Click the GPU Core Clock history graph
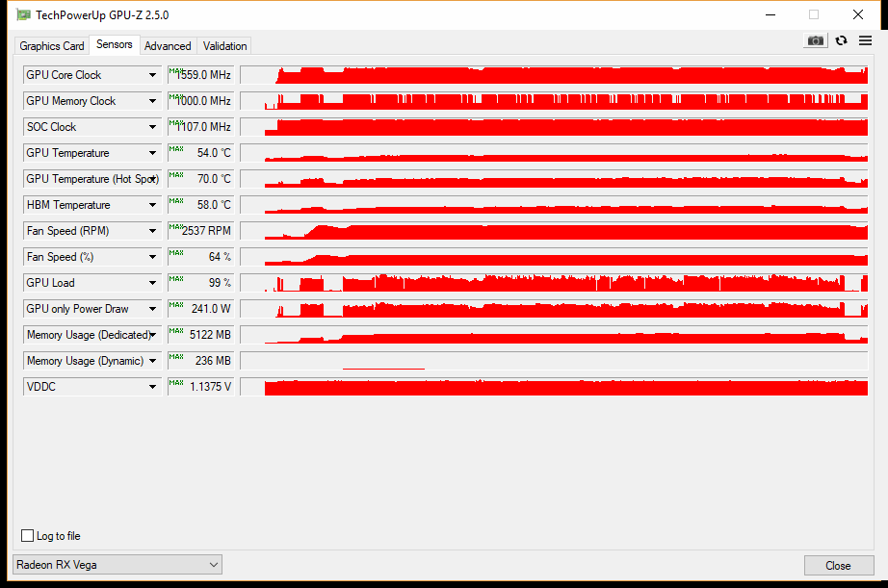 [x=554, y=75]
